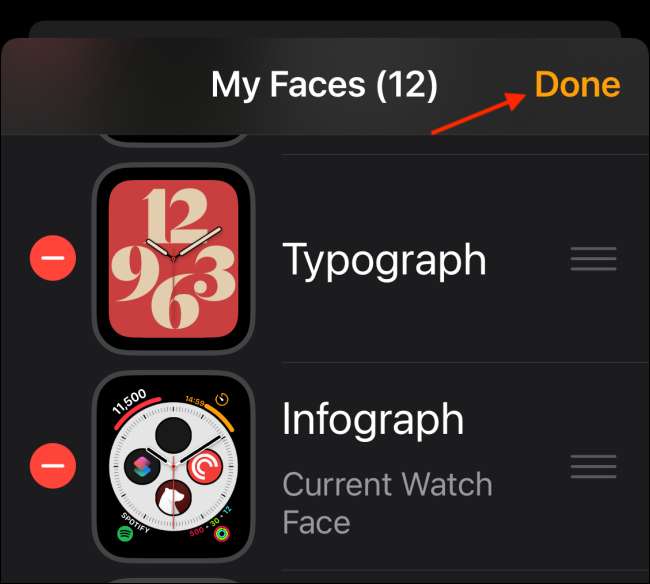650x584 pixels.
Task: Tap partially visible watch face above Typograph
Action: click(x=173, y=142)
